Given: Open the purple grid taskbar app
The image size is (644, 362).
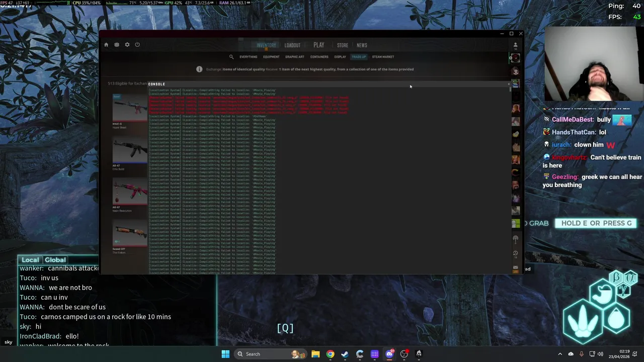Looking at the screenshot, I should point(375,354).
